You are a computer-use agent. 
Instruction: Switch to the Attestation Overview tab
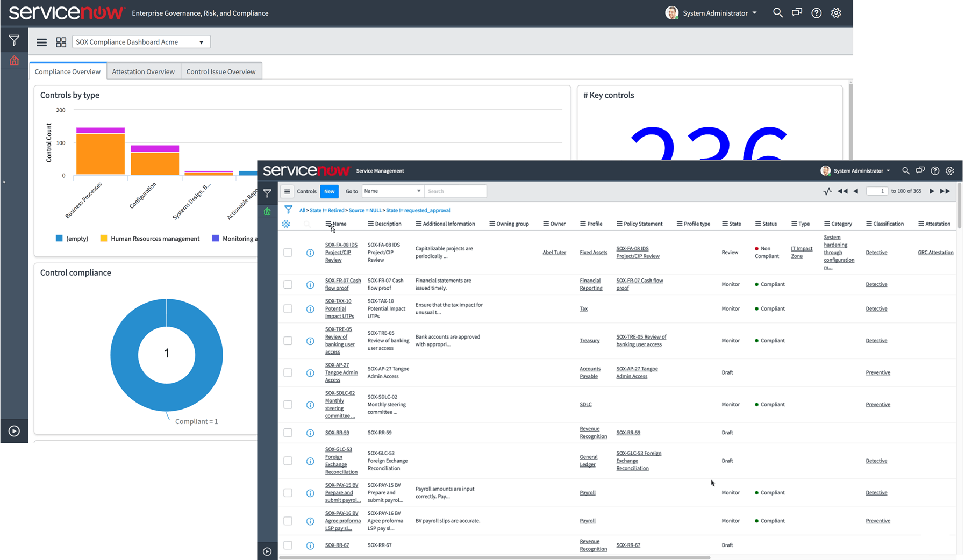coord(144,71)
